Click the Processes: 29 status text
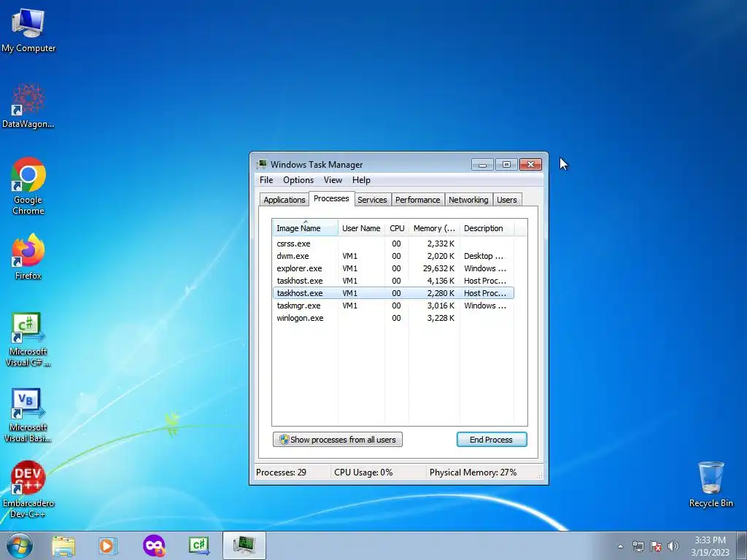The width and height of the screenshot is (747, 560). (x=281, y=472)
